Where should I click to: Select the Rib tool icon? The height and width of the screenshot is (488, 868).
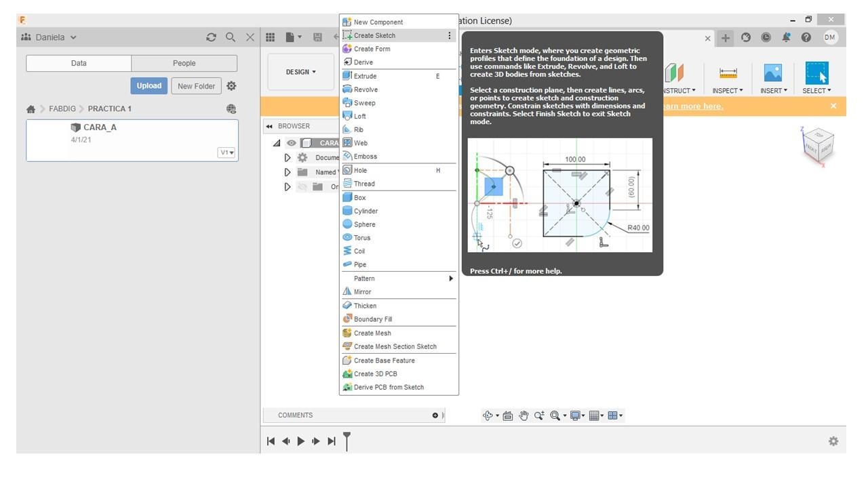[x=347, y=129]
